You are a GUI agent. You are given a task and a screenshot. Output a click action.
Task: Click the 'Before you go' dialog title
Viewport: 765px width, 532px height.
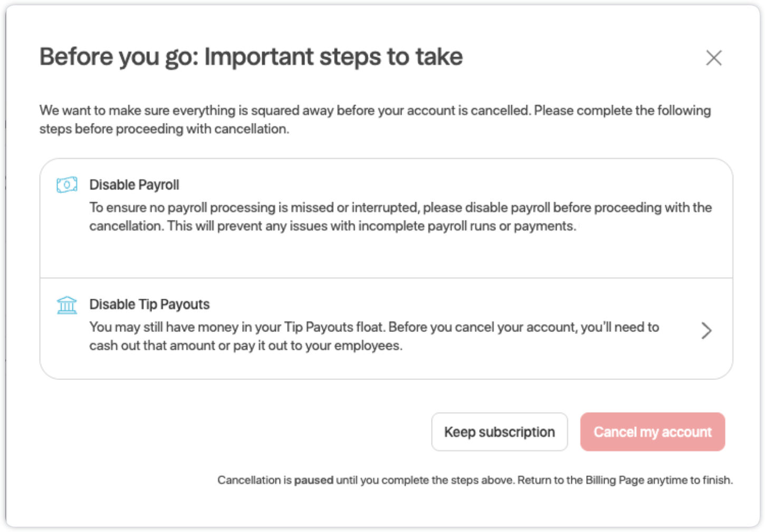(251, 57)
